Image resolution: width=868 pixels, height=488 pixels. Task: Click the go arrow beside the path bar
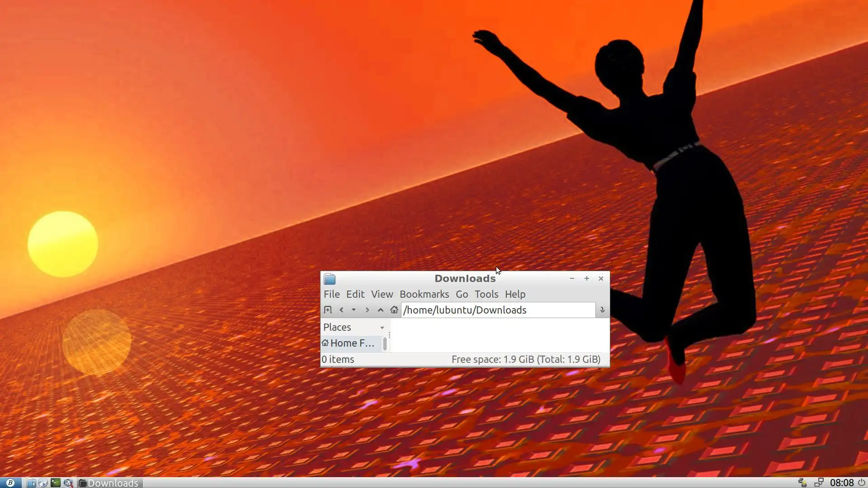(x=602, y=310)
